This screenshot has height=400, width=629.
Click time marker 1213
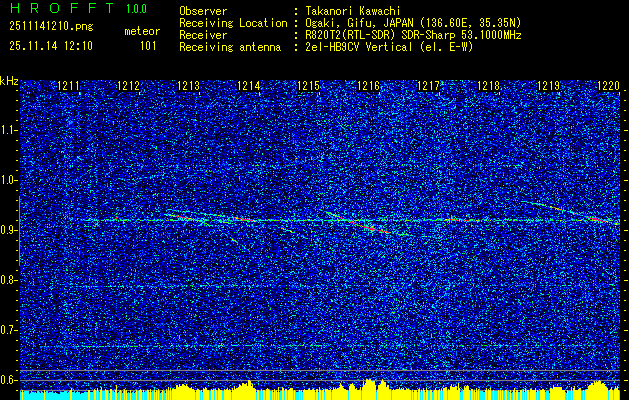[x=189, y=86]
